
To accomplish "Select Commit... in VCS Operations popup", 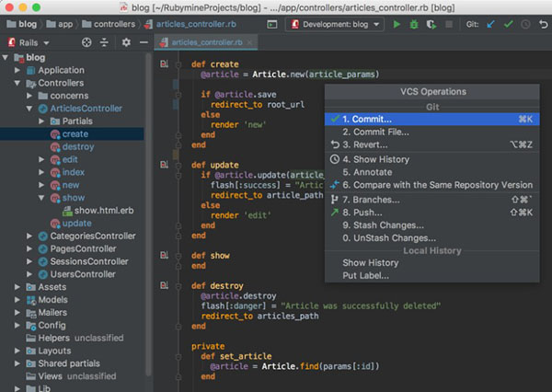I will click(432, 119).
